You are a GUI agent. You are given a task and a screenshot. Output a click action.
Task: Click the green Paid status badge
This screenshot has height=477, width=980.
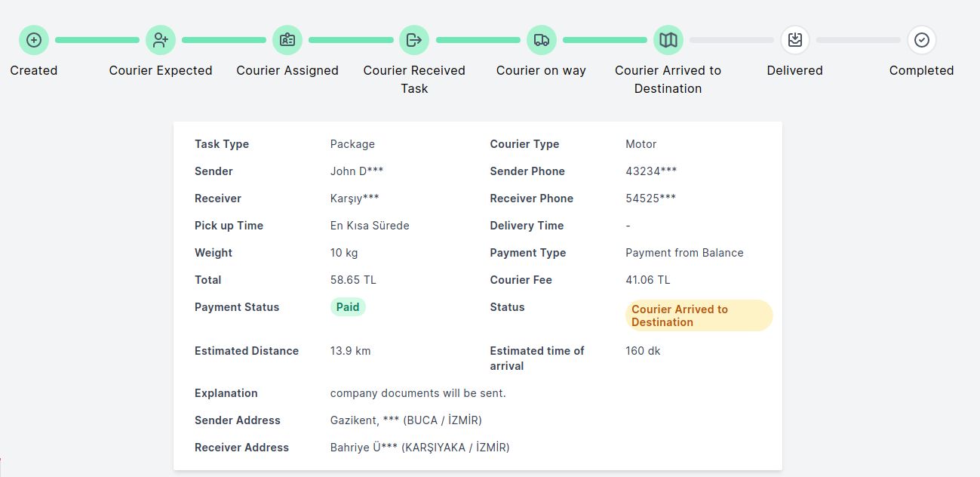[348, 307]
